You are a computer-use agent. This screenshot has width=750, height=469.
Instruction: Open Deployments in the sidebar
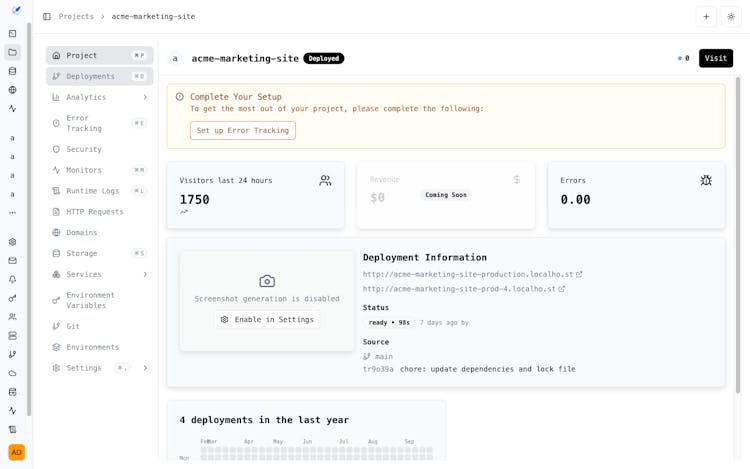pyautogui.click(x=90, y=76)
